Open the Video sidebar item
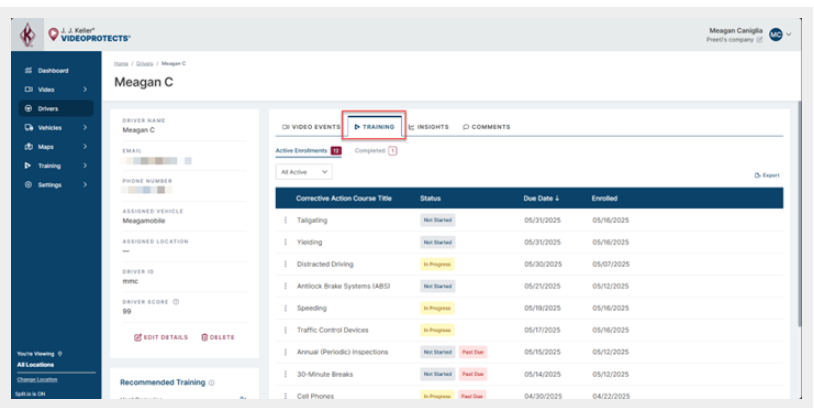 [x=46, y=90]
